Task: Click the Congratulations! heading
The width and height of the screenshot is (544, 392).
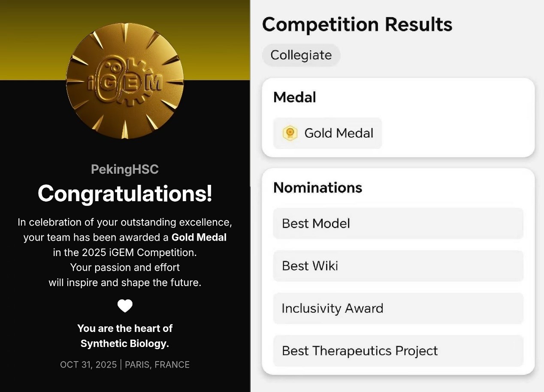Action: 125,193
